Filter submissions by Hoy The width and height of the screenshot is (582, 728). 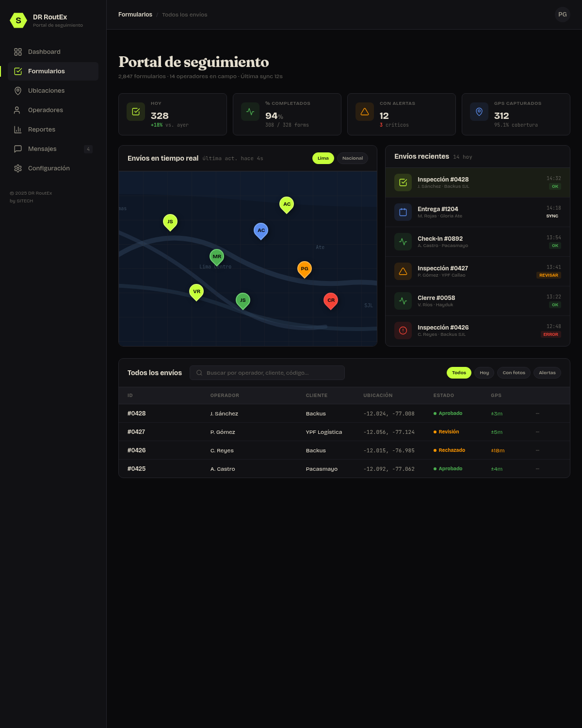(x=485, y=373)
